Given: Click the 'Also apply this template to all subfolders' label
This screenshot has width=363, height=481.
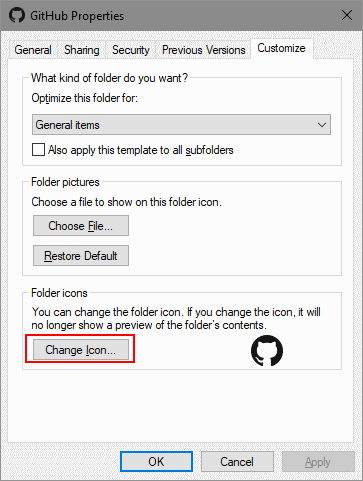Looking at the screenshot, I should point(141,150).
